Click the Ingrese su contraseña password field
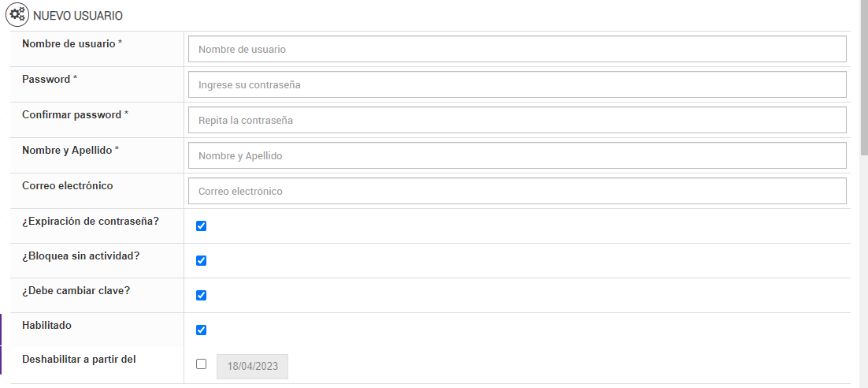Screen dimensions: 868x388 tap(517, 84)
